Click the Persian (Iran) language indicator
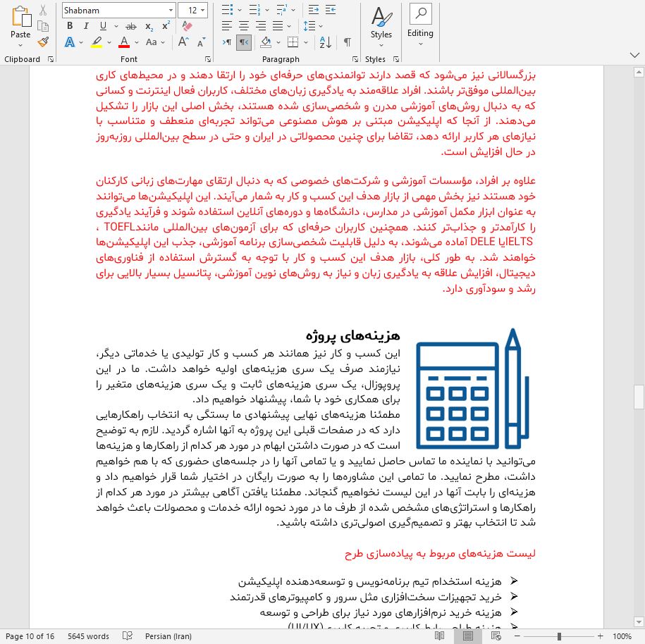 coord(169,636)
